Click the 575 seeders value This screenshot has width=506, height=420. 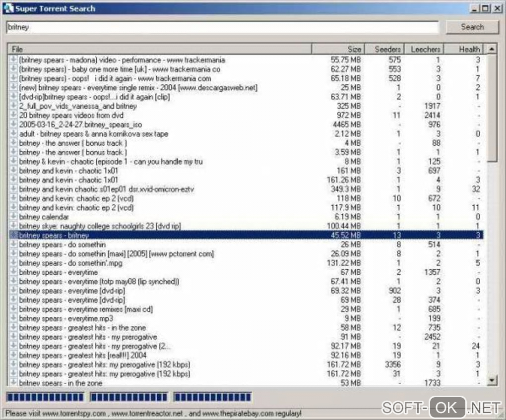point(395,60)
